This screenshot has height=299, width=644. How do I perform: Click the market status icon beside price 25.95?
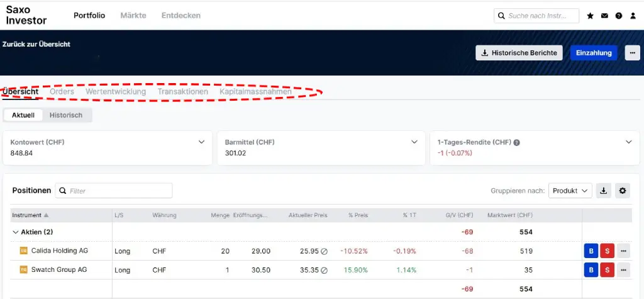point(324,251)
